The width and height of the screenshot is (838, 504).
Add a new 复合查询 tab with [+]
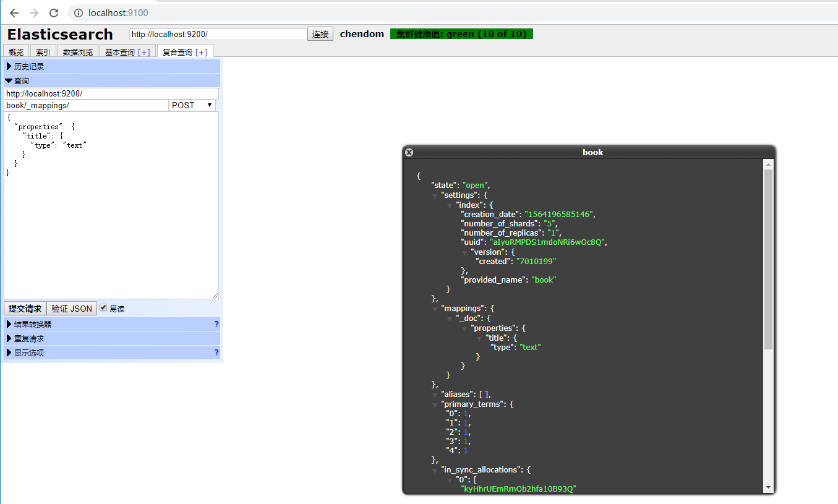click(201, 53)
